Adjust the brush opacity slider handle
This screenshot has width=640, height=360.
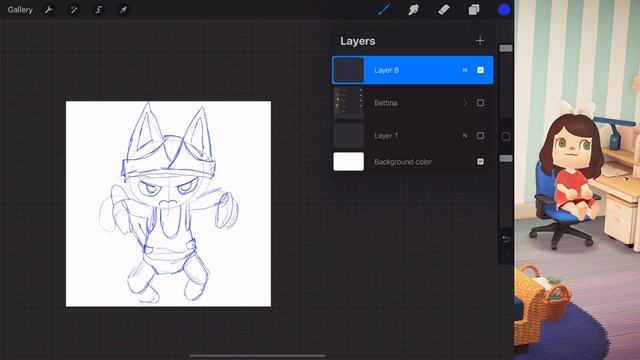tap(506, 158)
